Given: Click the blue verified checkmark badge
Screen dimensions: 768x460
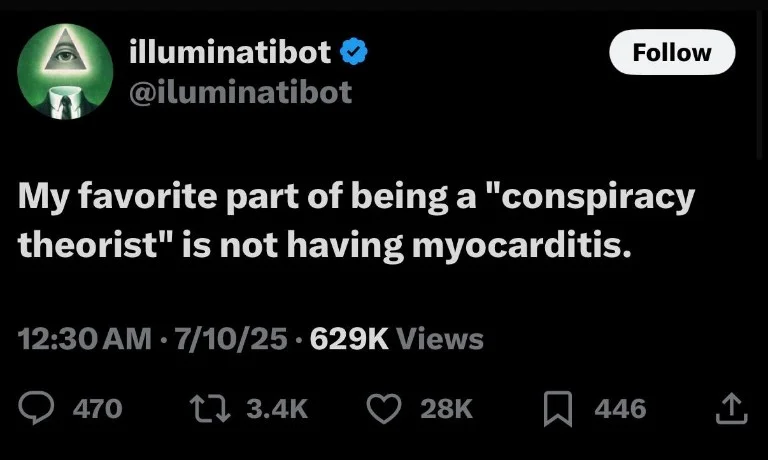Looking at the screenshot, I should pyautogui.click(x=356, y=52).
